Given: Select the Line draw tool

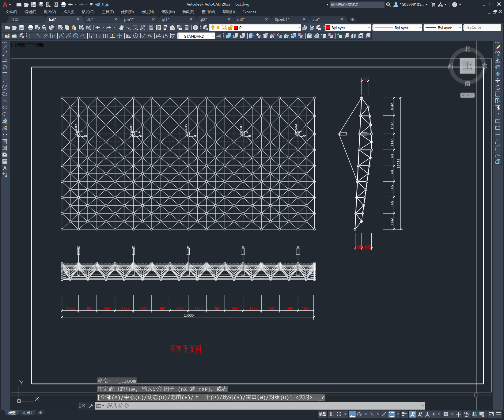Looking at the screenshot, I should tap(5, 47).
